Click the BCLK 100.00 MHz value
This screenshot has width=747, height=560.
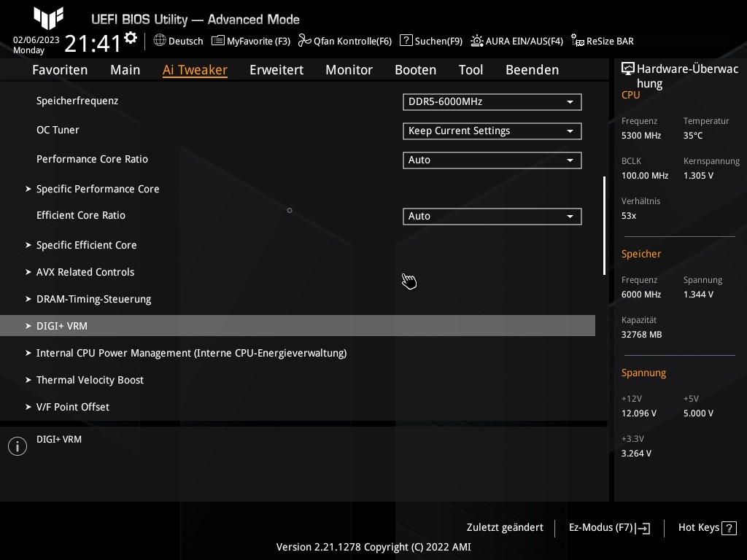(x=645, y=176)
